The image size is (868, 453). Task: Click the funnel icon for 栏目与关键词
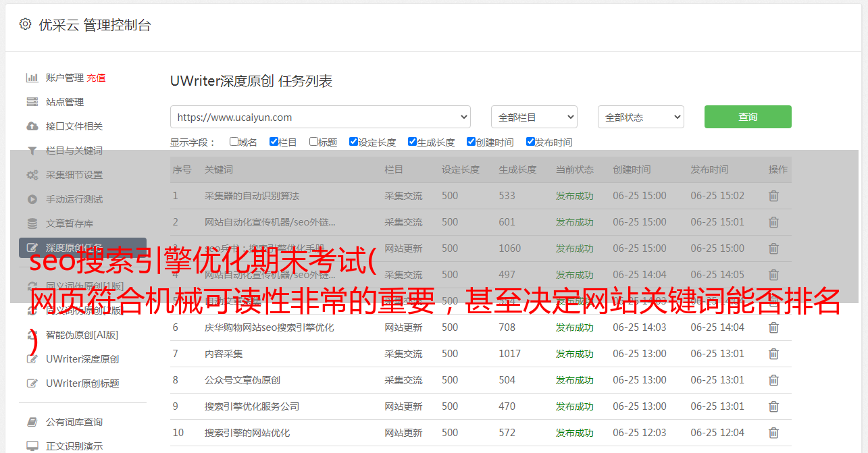(x=32, y=151)
